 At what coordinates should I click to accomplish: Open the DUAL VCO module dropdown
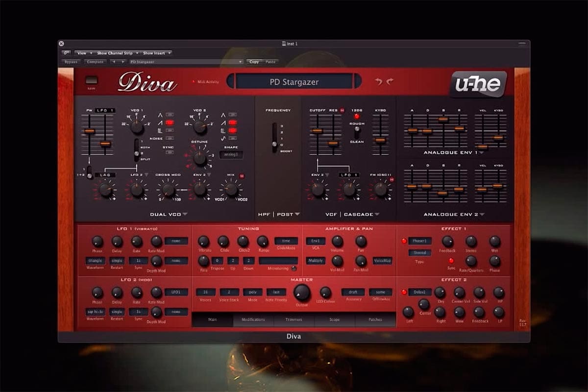click(x=168, y=215)
